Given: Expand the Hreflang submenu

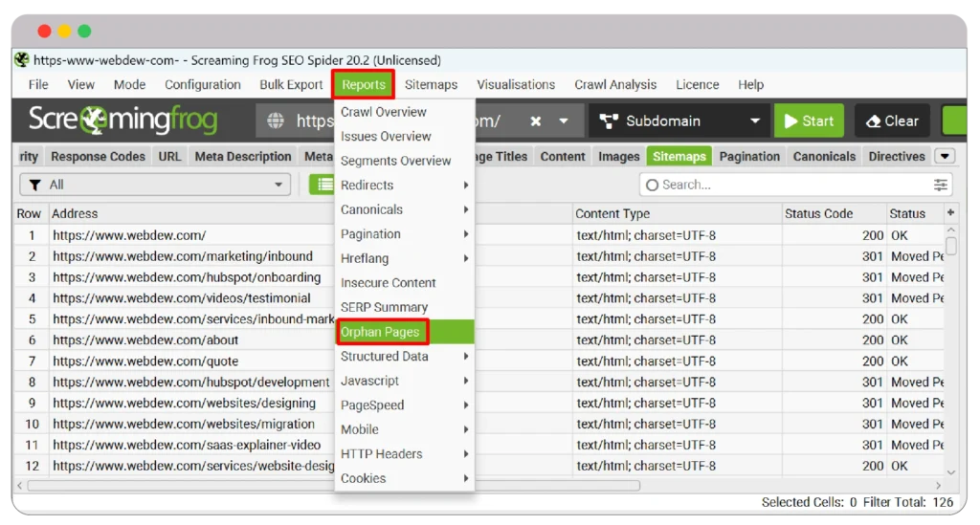Looking at the screenshot, I should click(x=405, y=258).
